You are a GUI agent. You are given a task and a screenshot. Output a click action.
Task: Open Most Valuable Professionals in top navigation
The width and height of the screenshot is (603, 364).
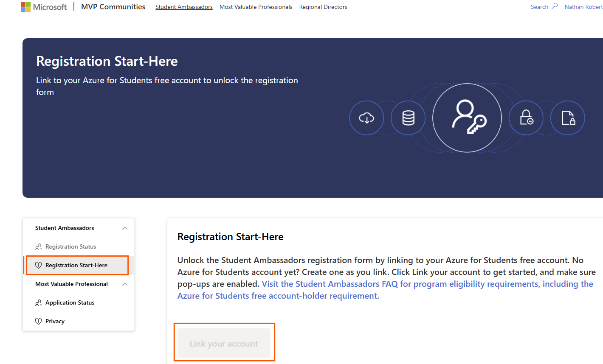[x=256, y=7]
